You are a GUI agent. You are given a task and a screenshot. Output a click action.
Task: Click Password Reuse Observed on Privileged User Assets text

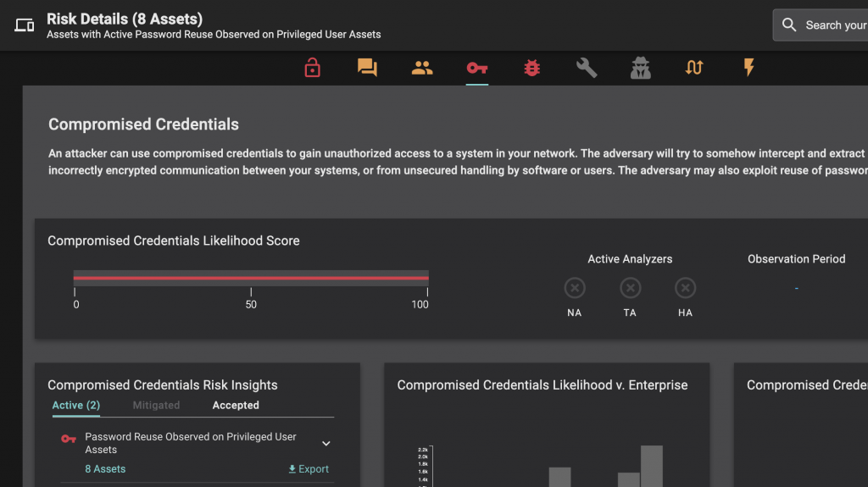(x=191, y=443)
